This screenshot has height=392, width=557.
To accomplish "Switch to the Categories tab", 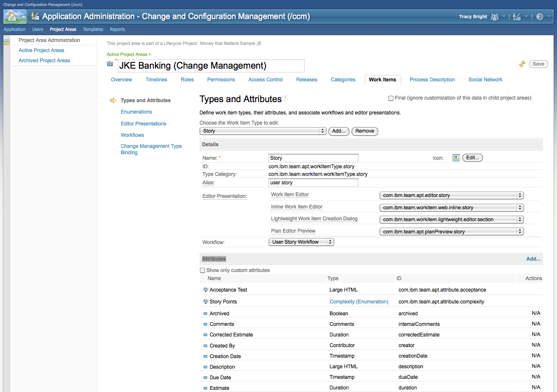I will (343, 80).
